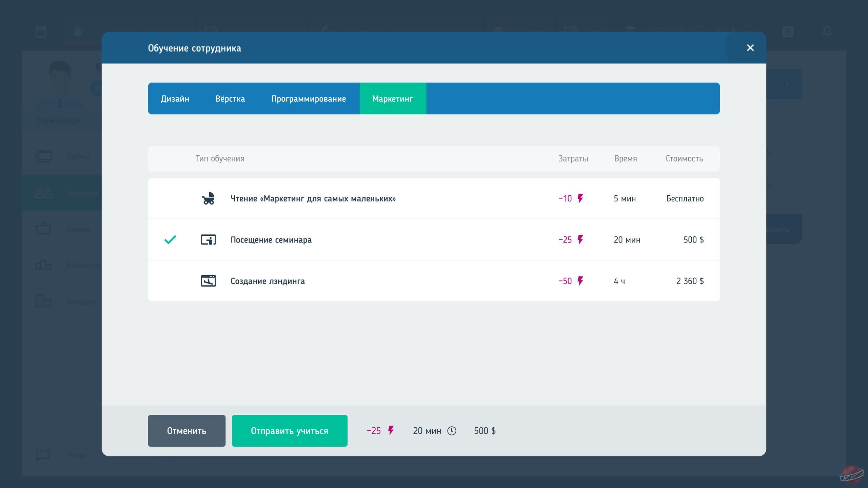Click the Стоимость column header
The width and height of the screenshot is (868, 488).
[x=684, y=159]
